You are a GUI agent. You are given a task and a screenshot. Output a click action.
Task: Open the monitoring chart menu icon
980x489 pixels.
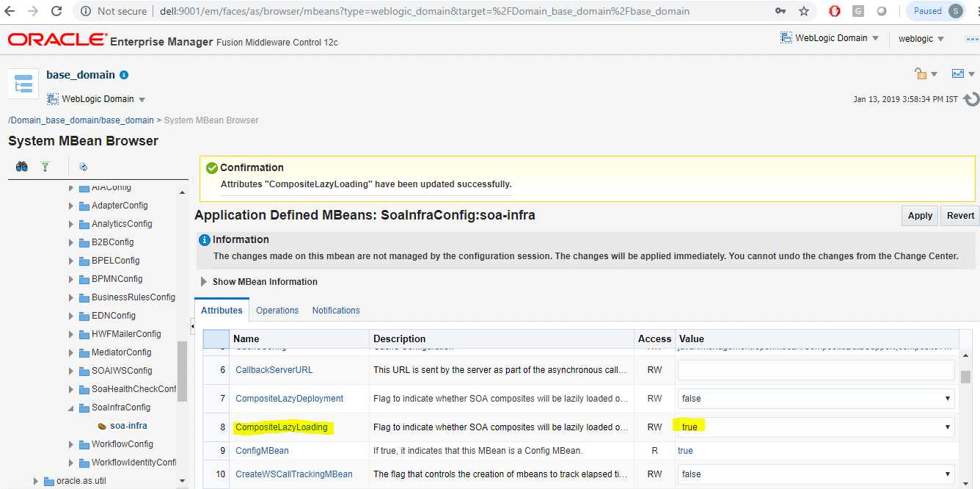coord(962,73)
